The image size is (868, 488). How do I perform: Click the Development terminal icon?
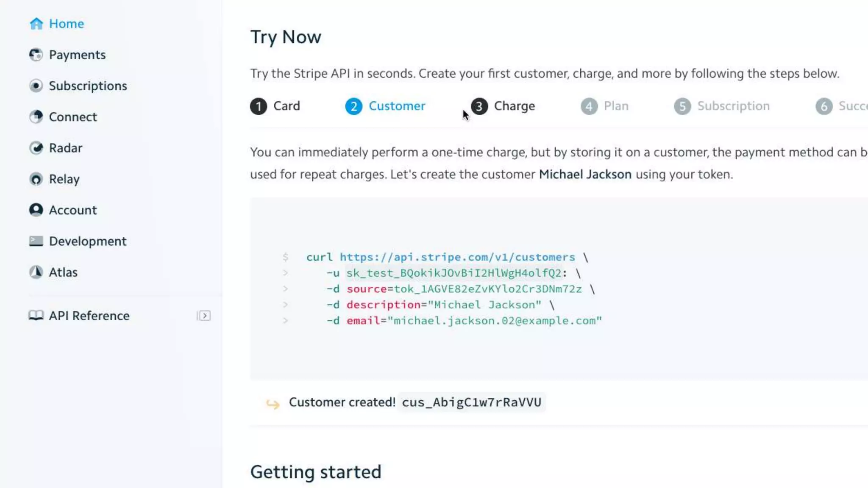(36, 241)
